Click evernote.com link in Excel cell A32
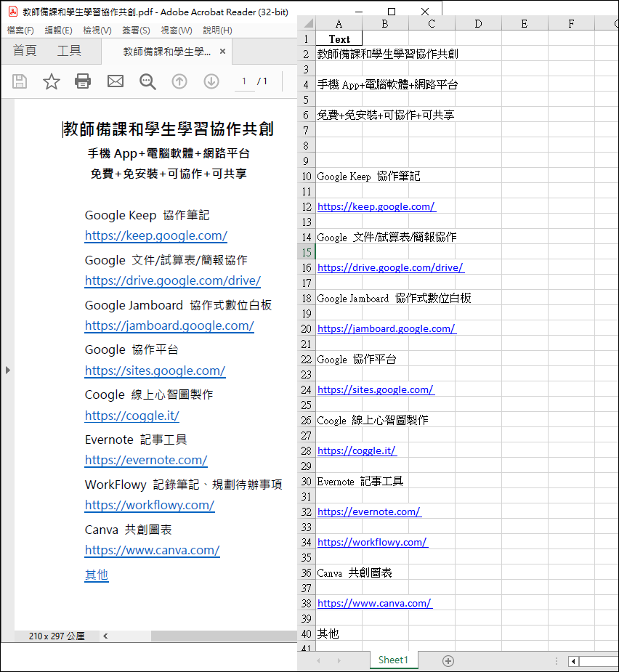Viewport: 619px width, 672px height. pyautogui.click(x=369, y=511)
